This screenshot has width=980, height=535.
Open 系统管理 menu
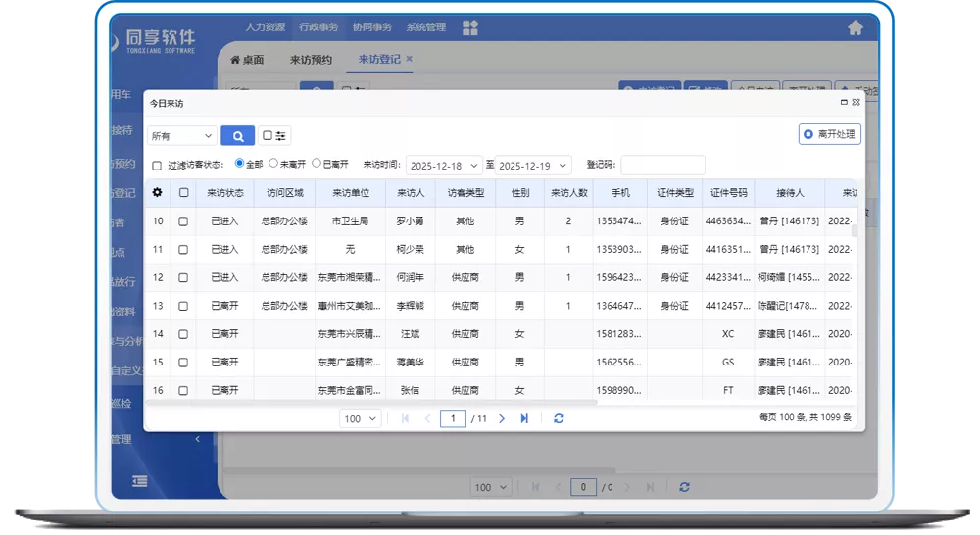click(x=425, y=26)
